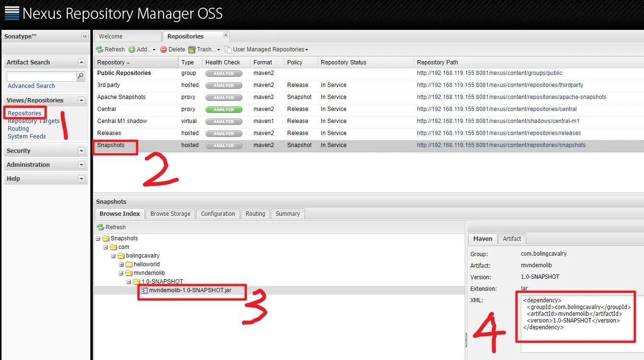Click the Refresh button in the Repositories toolbar
This screenshot has width=644, height=360.
pos(110,50)
